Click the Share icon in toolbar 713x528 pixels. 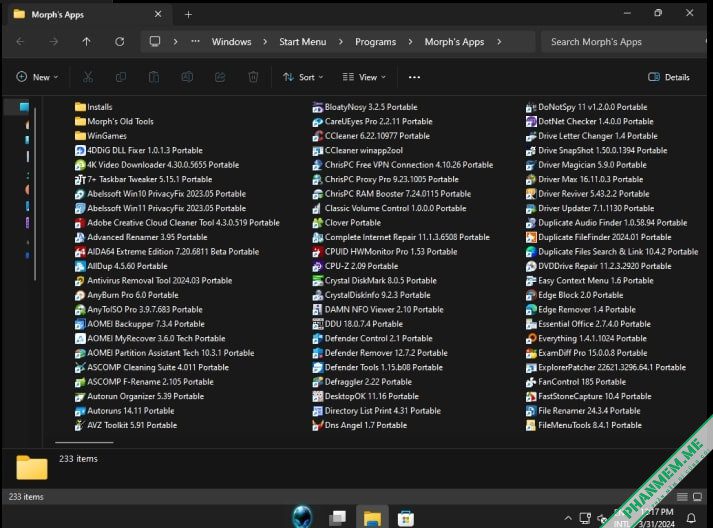tap(220, 77)
